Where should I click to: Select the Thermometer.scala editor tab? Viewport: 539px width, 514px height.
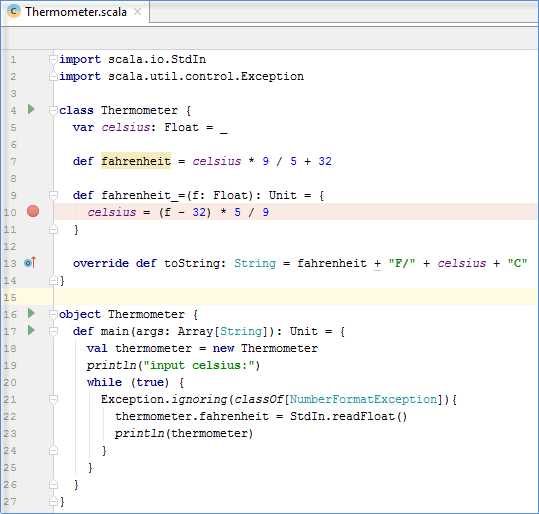click(x=75, y=12)
